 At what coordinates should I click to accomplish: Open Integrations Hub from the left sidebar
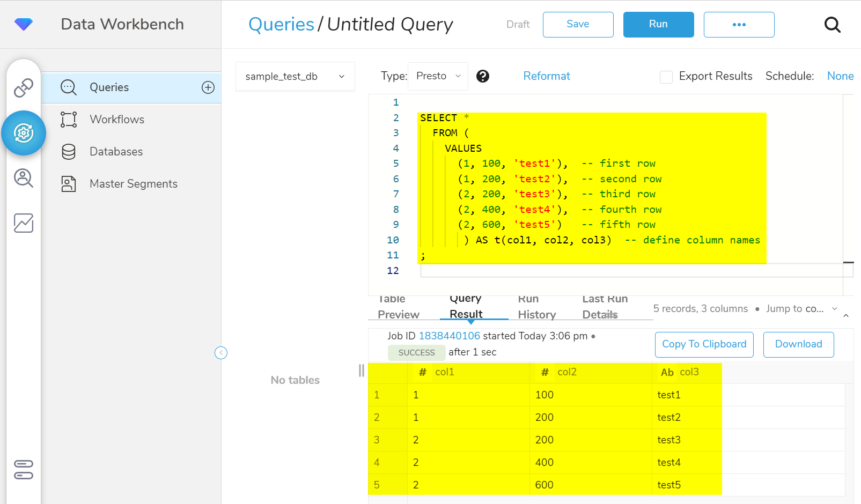tap(24, 88)
